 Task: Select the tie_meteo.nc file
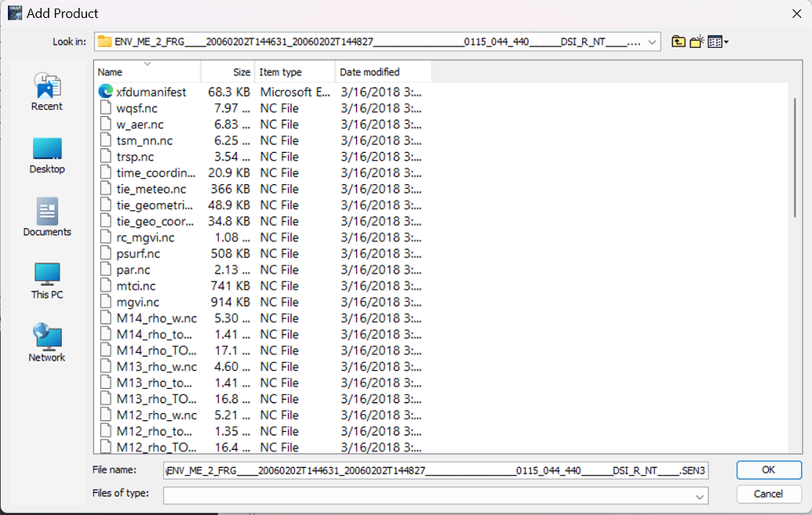151,189
